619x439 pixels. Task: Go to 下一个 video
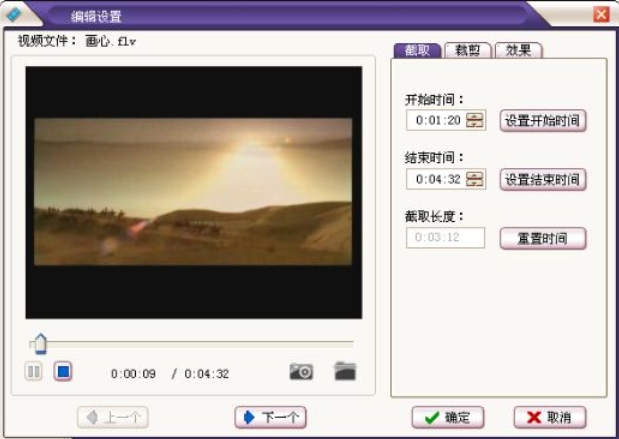pyautogui.click(x=270, y=417)
